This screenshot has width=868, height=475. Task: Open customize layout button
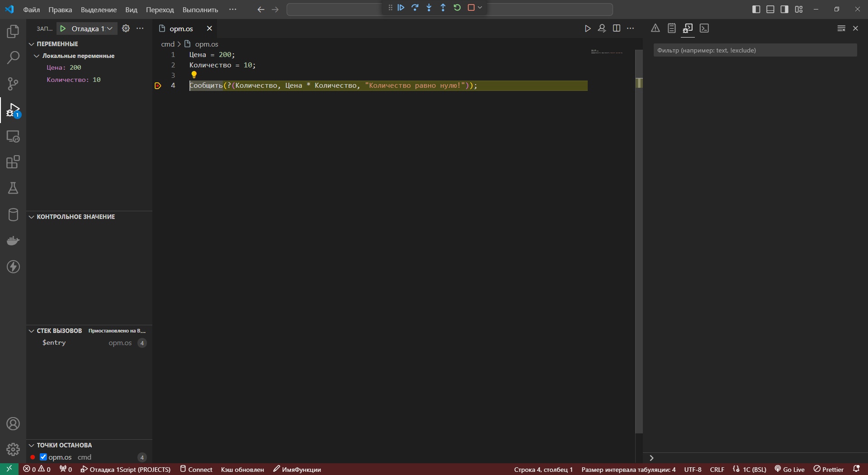799,9
